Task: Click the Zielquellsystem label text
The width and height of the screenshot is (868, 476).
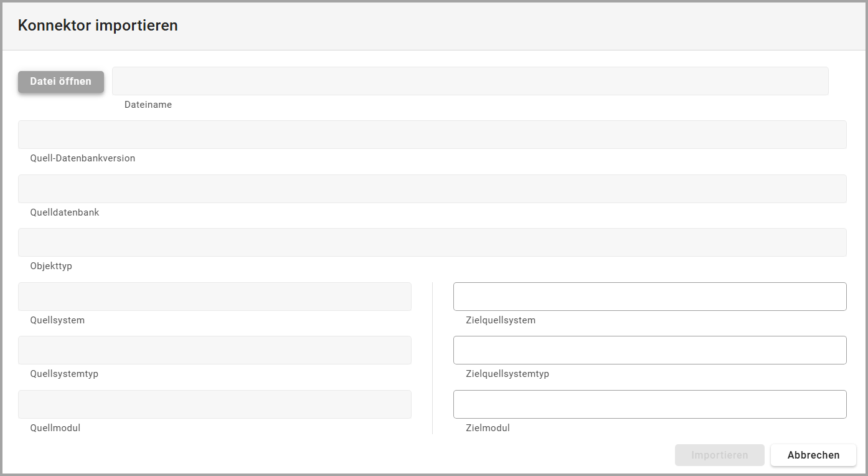Action: [500, 320]
